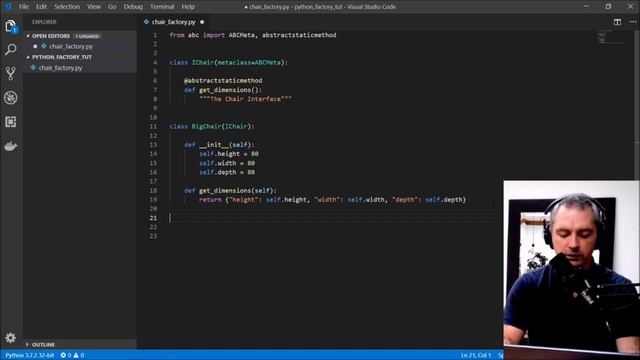Click the import keyword on line 1
640x360 pixels.
coord(214,35)
